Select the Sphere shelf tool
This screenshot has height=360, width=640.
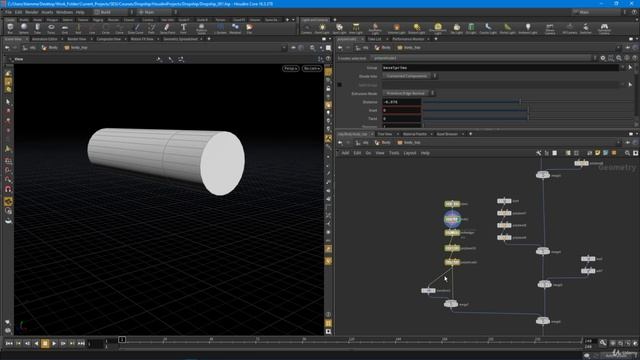pyautogui.click(x=24, y=29)
